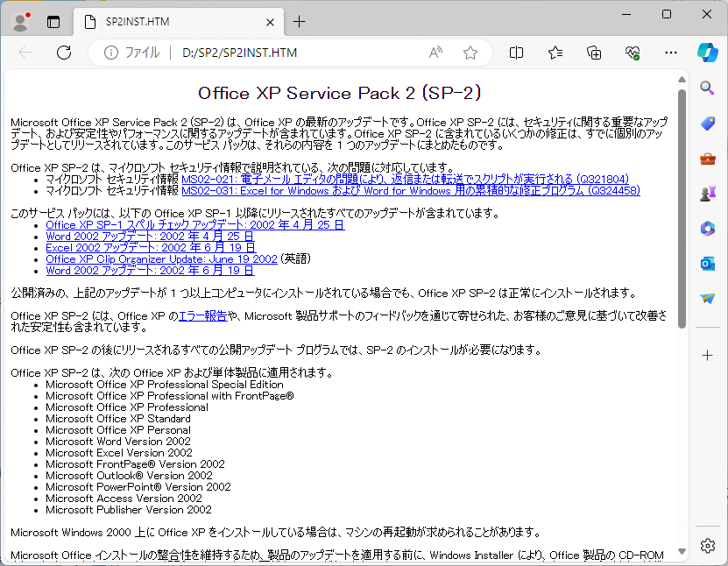Add sidebar app with plus icon
728x566 pixels.
[708, 356]
